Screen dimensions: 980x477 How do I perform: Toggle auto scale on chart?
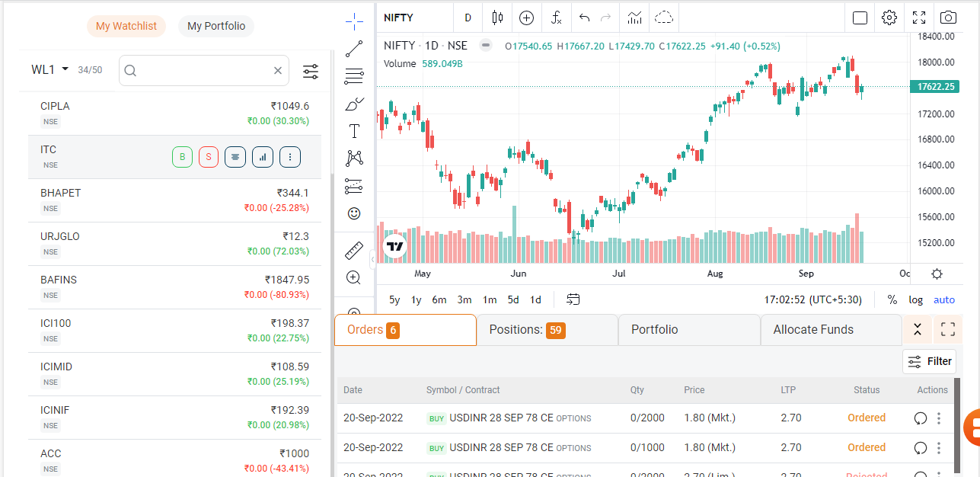pos(943,300)
